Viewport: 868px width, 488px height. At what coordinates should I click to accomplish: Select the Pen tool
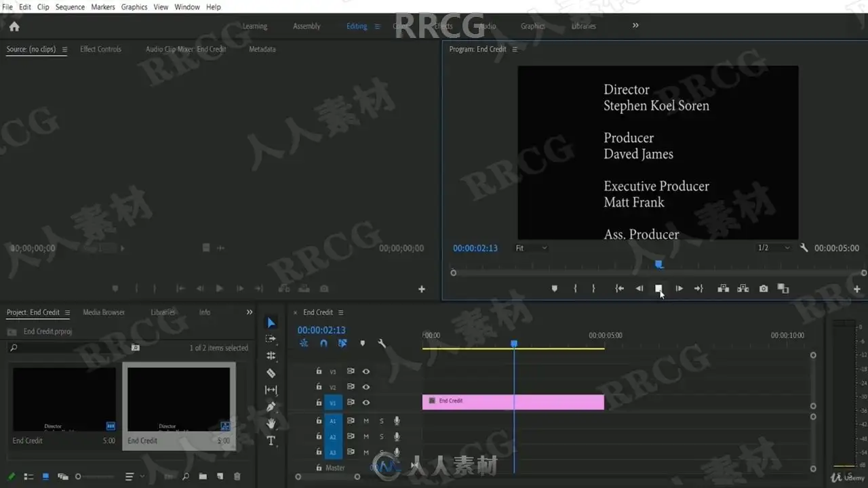click(271, 407)
